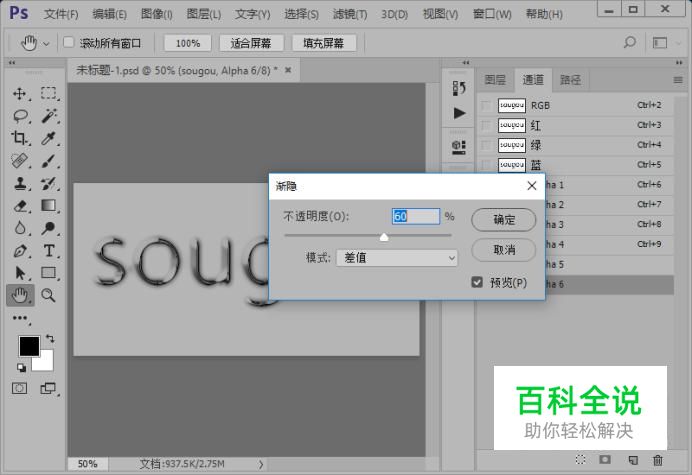The image size is (692, 475).
Task: Create a new channel
Action: (x=633, y=460)
